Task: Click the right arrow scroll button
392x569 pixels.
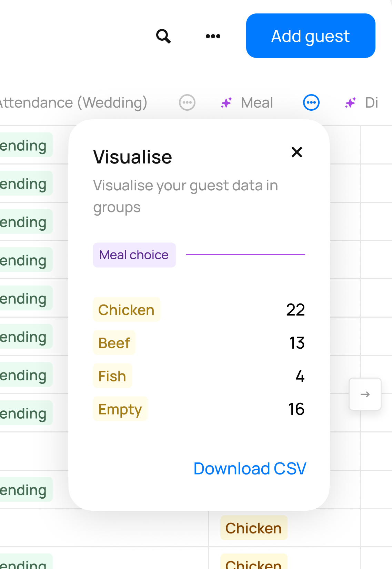Action: pos(365,394)
